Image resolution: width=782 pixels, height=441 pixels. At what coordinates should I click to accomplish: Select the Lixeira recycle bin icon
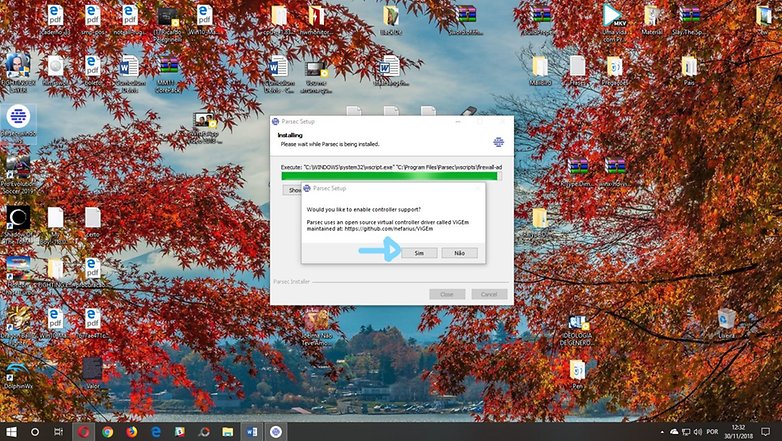click(726, 323)
